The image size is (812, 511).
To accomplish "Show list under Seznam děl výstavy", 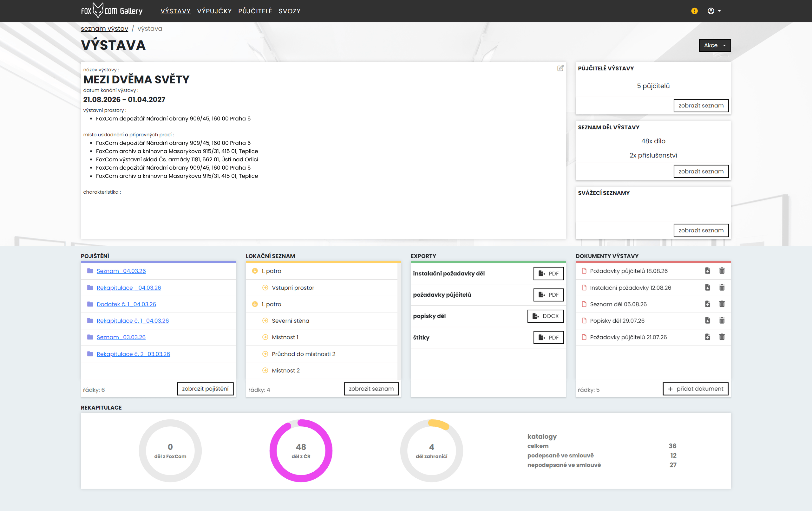I will (701, 171).
